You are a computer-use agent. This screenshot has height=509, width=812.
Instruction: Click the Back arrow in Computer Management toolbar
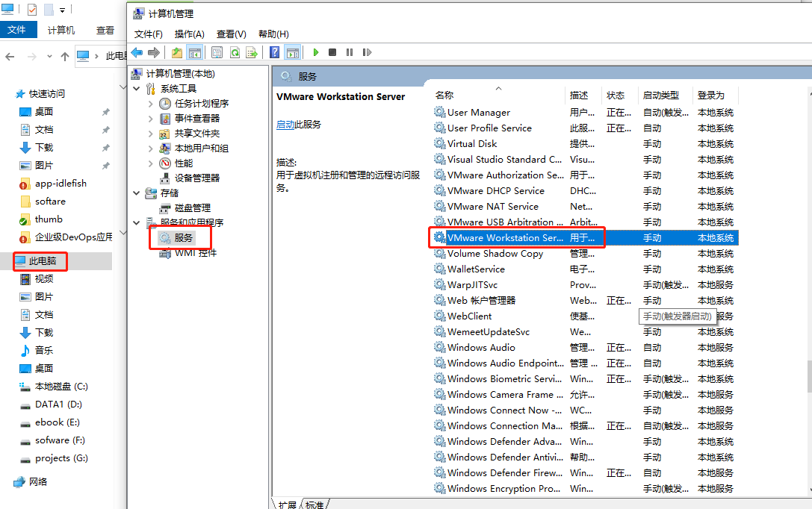pos(137,52)
